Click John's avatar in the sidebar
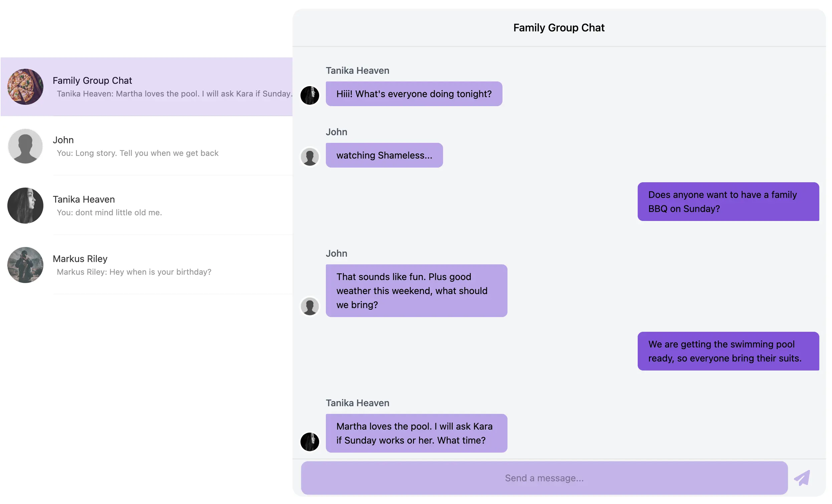This screenshot has height=504, width=832. coord(25,146)
